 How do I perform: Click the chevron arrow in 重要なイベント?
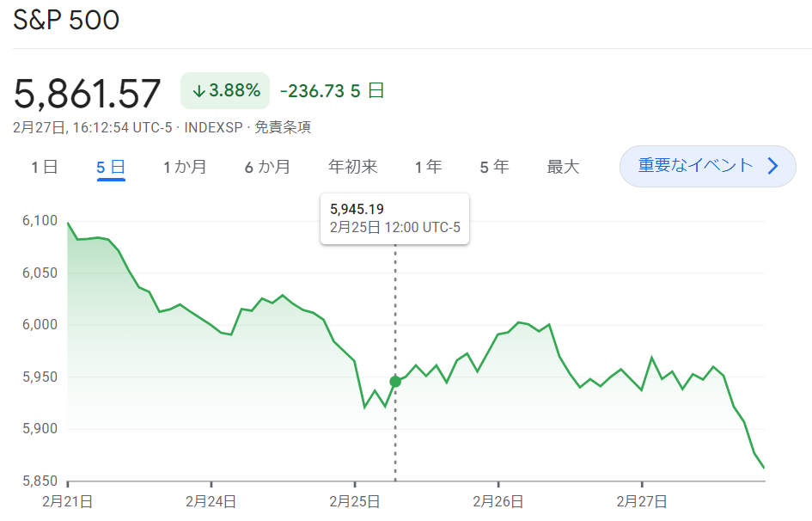coord(772,166)
